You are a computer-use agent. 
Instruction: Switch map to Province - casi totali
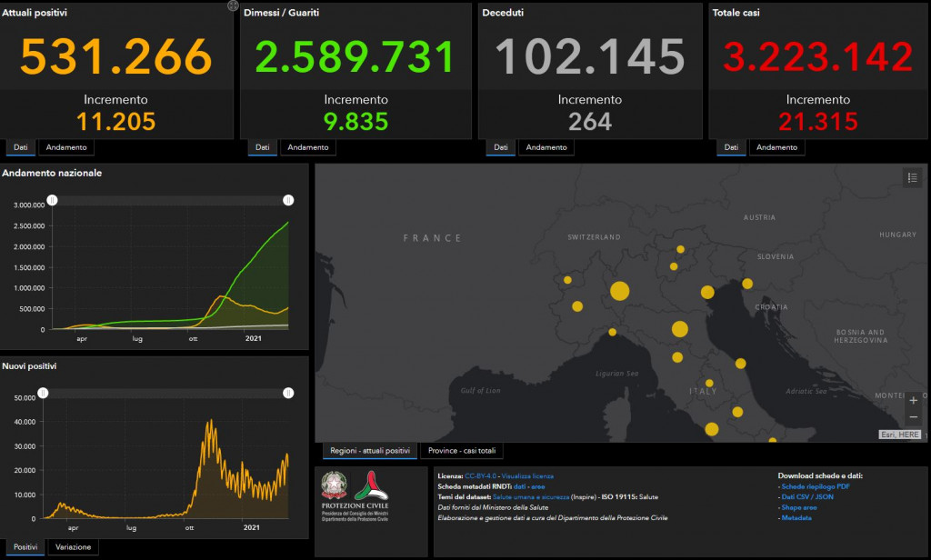(461, 451)
